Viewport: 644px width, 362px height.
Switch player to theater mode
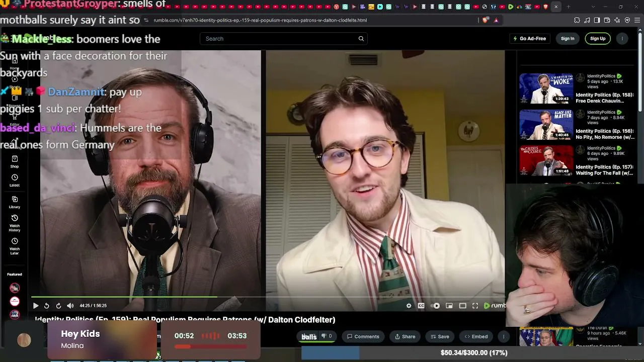click(x=462, y=306)
